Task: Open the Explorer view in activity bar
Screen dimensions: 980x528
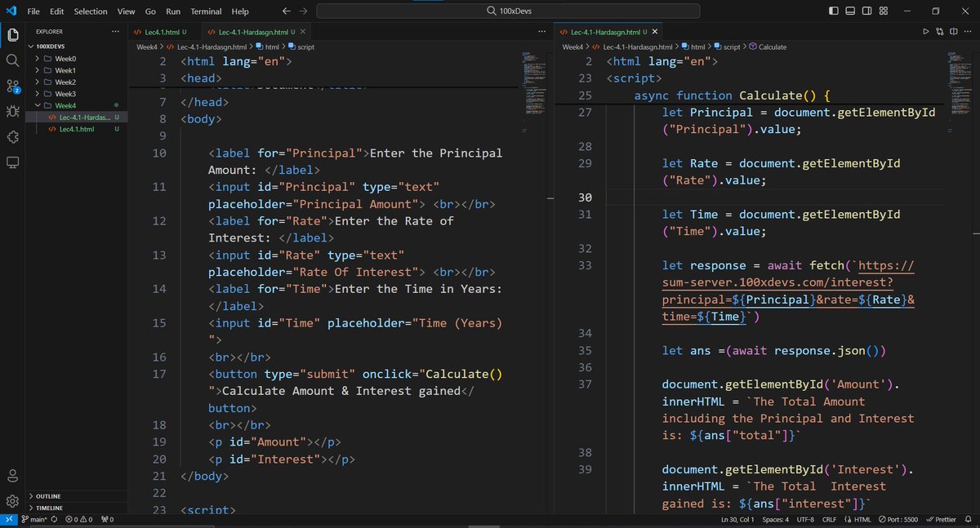Action: 12,34
